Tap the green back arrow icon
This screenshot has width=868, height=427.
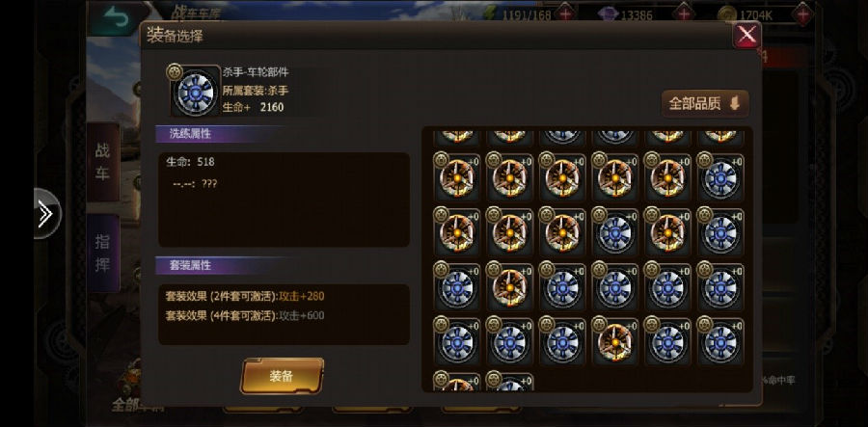[116, 17]
